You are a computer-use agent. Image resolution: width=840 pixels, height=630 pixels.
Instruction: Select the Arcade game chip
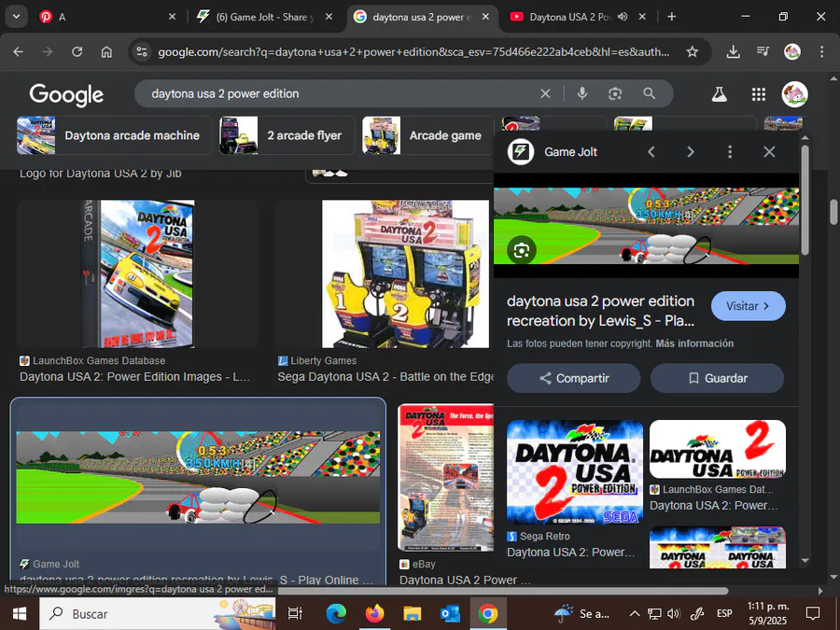(x=427, y=135)
